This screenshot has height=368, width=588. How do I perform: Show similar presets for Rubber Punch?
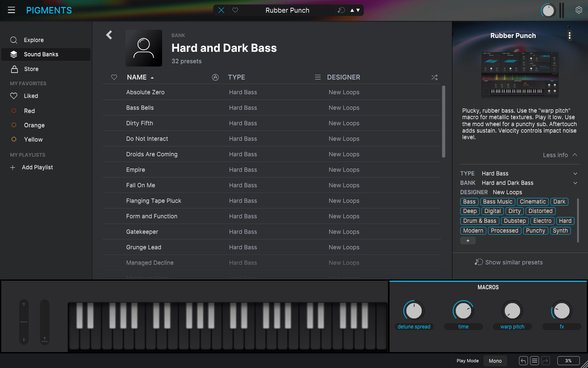point(509,262)
